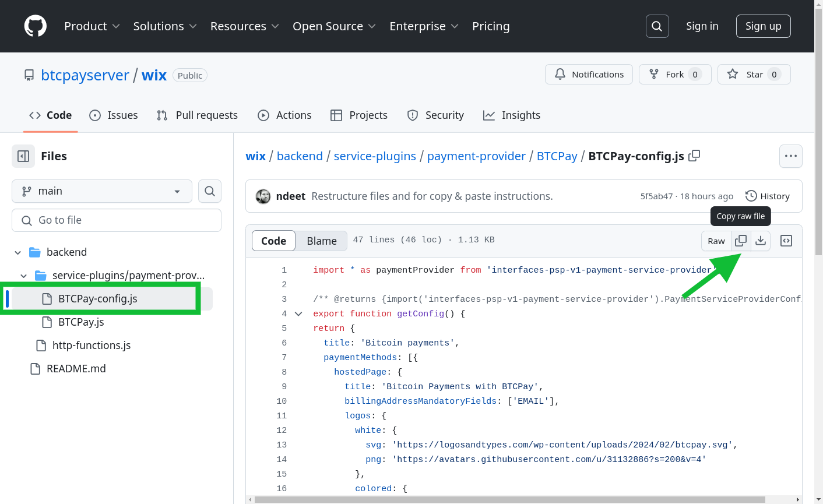View commit History via clock icon
823x504 pixels.
point(750,196)
